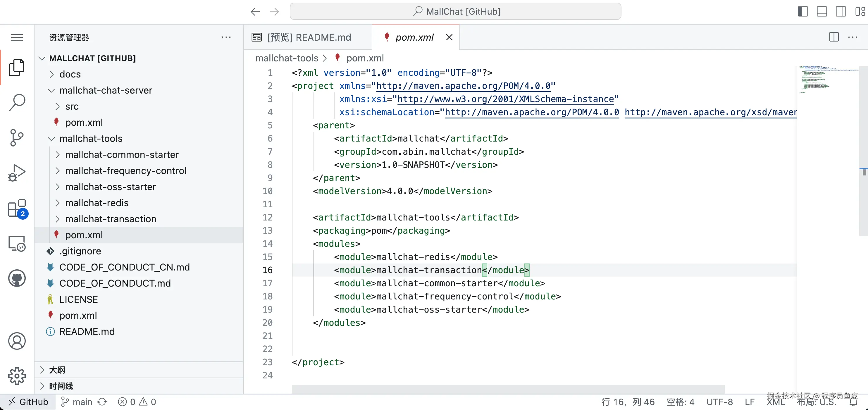
Task: Open maven.apache.org/POM/4.0.0 xmlns link
Action: click(x=463, y=86)
